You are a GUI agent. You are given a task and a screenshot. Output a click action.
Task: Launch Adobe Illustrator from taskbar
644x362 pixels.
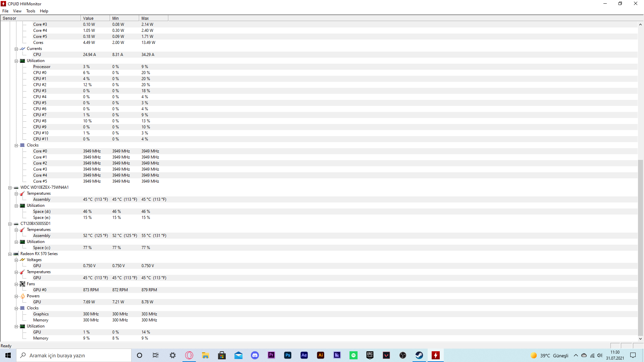(x=321, y=355)
